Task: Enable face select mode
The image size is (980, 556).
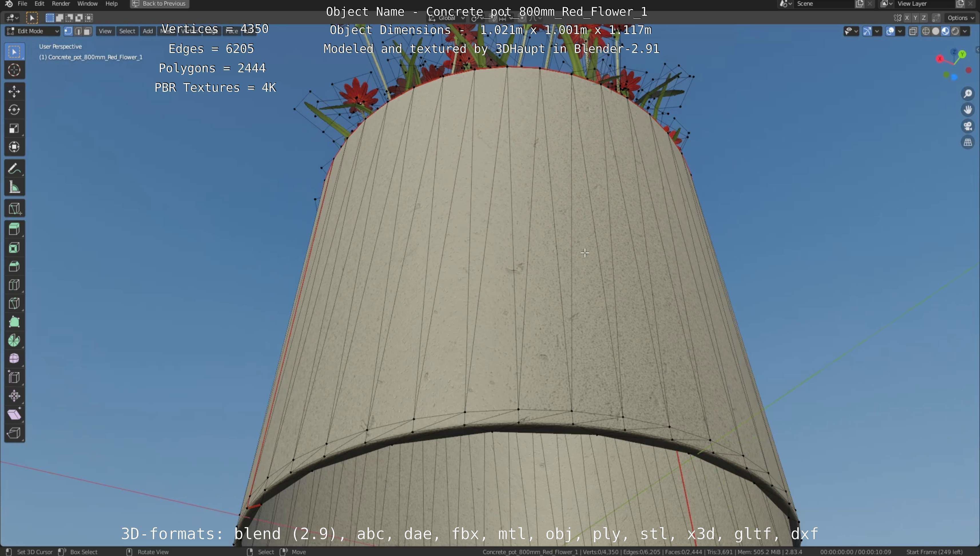Action: click(x=88, y=31)
